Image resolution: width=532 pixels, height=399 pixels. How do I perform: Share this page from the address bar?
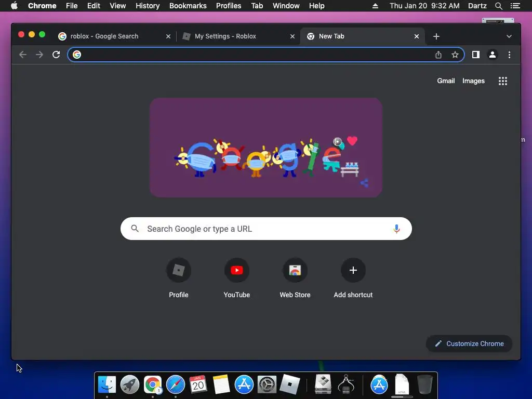[x=438, y=55]
